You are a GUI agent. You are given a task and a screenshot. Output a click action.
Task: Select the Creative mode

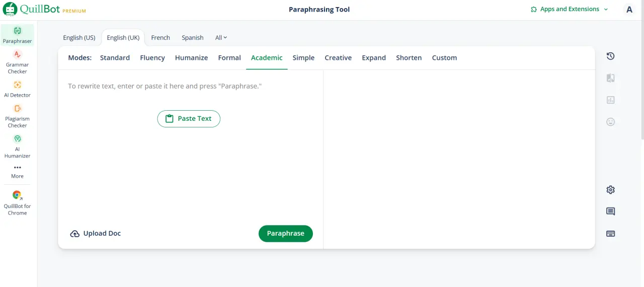338,58
